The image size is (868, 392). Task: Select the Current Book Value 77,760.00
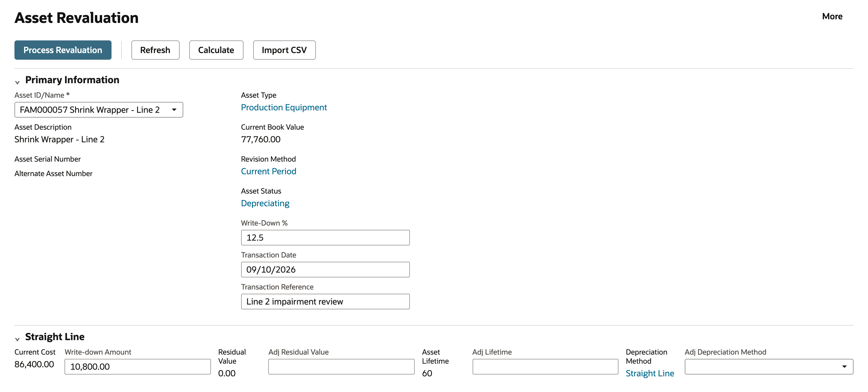(x=260, y=139)
